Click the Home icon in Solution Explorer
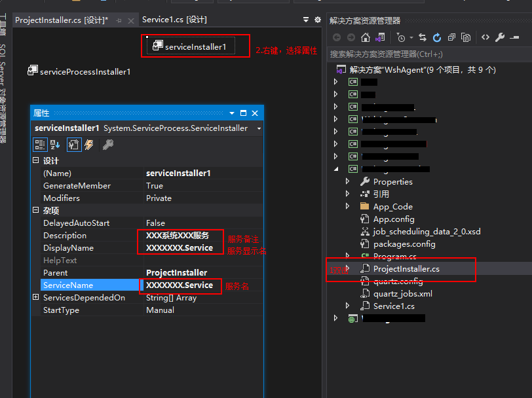The image size is (532, 398). click(366, 37)
